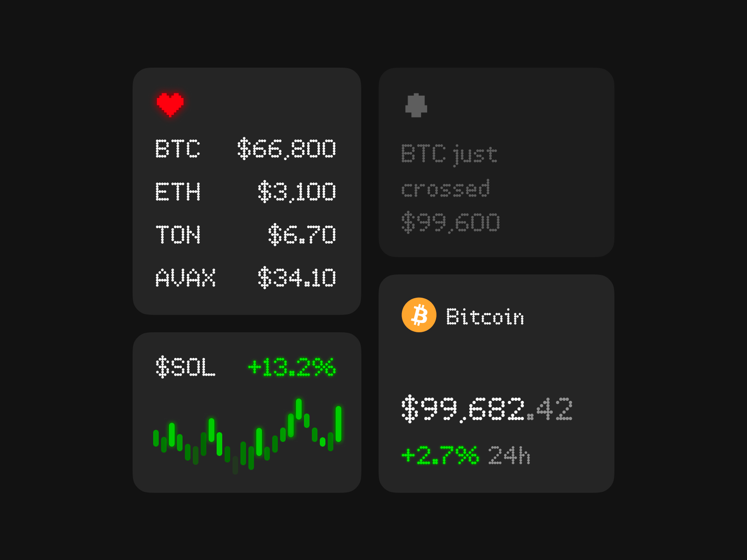Click the +13.2% SOL change value
Screen dimensions: 747x560
[x=291, y=367]
